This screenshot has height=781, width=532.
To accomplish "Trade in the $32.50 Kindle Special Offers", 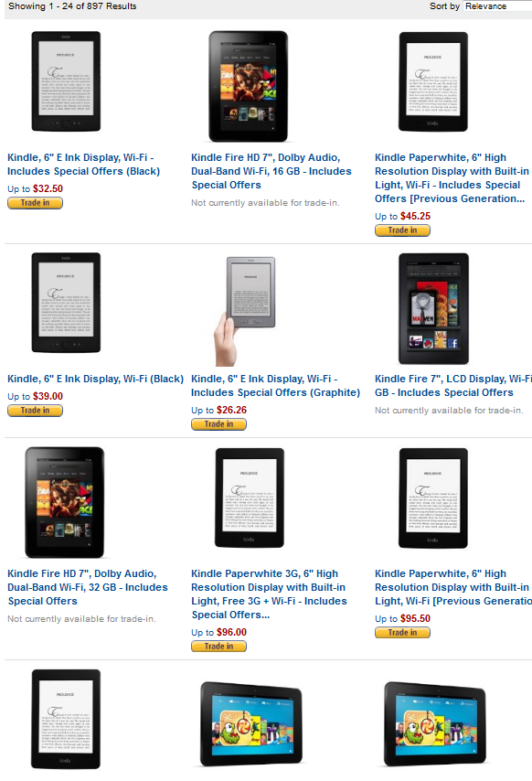I will coord(35,203).
